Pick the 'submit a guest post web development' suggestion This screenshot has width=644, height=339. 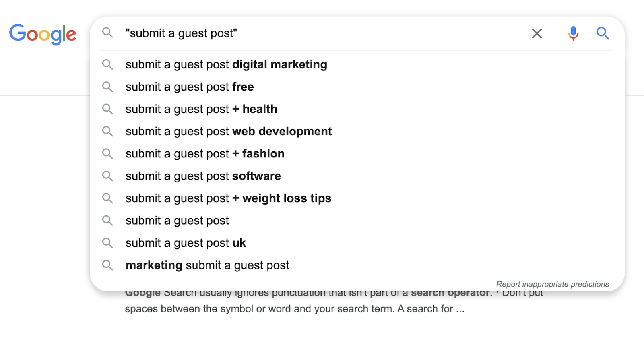[229, 132]
